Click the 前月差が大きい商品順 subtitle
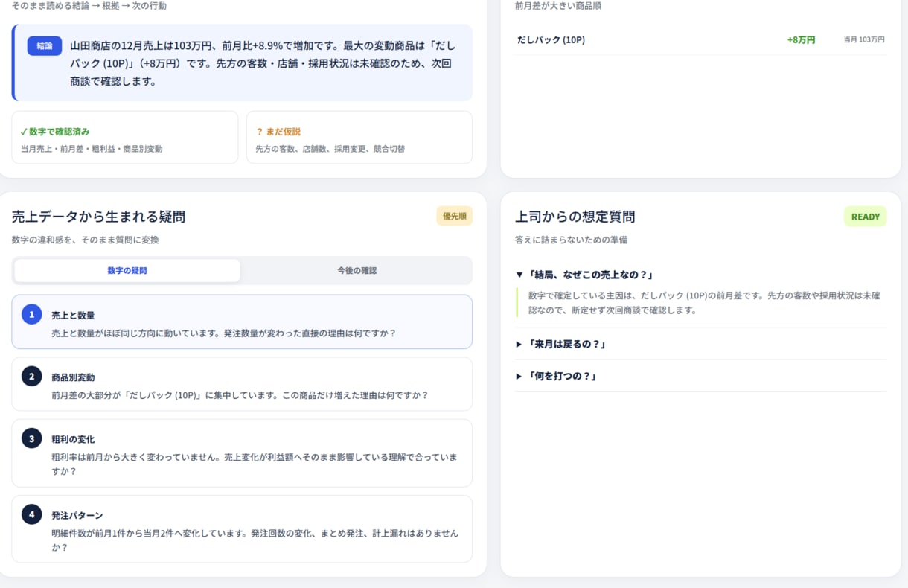 [558, 6]
